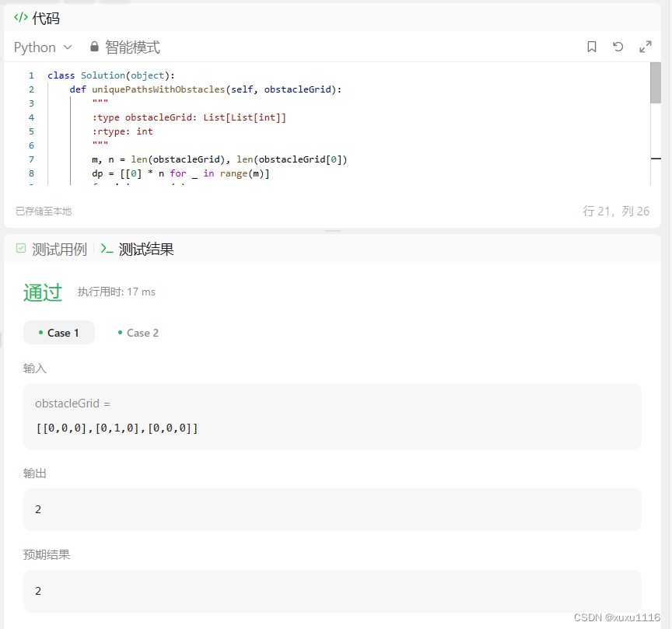The image size is (672, 629).
Task: Click the 已存储至本地 saved status text
Action: pyautogui.click(x=44, y=211)
